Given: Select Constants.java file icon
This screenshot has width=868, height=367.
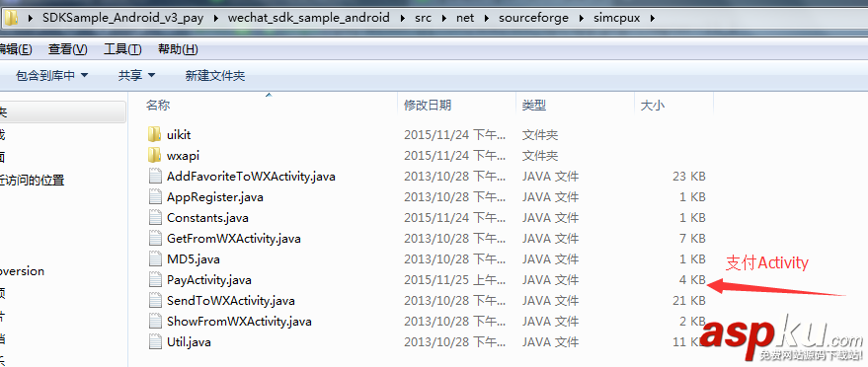Looking at the screenshot, I should [155, 218].
